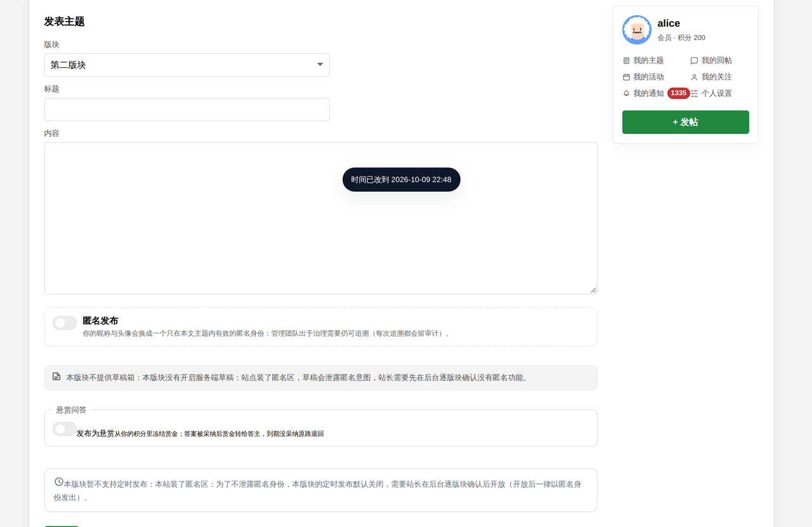Click the username alice

coord(669,23)
